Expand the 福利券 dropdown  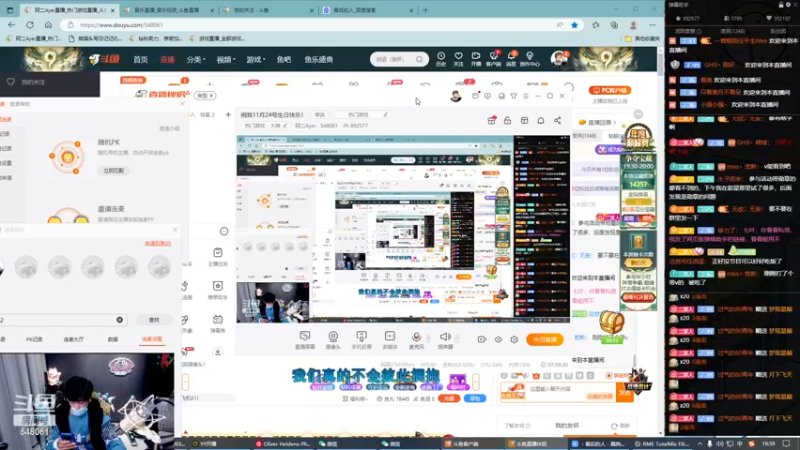(356, 399)
